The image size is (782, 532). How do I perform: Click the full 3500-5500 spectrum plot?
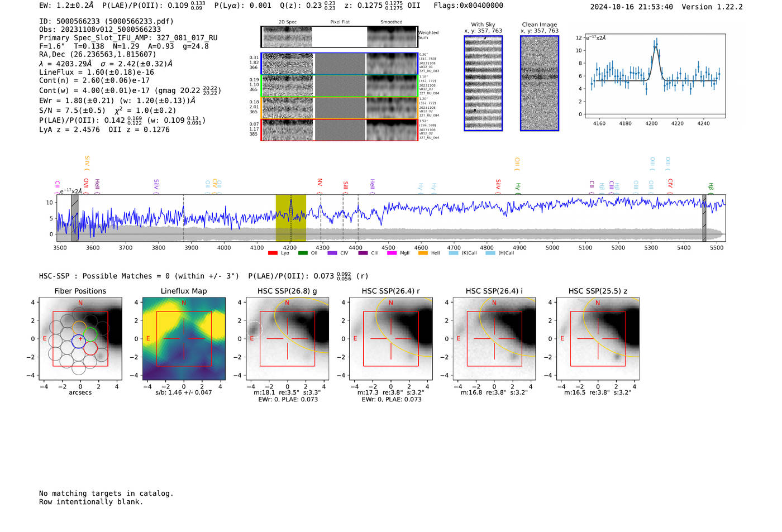click(392, 218)
